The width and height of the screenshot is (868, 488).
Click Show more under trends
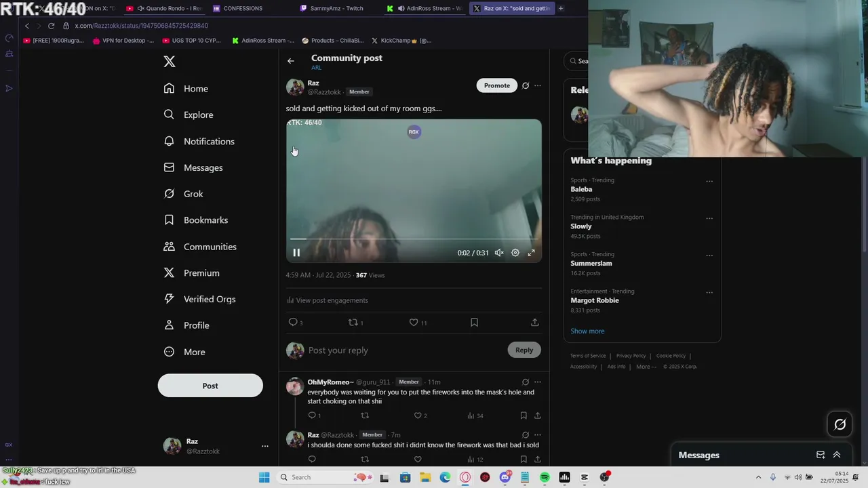pos(587,331)
